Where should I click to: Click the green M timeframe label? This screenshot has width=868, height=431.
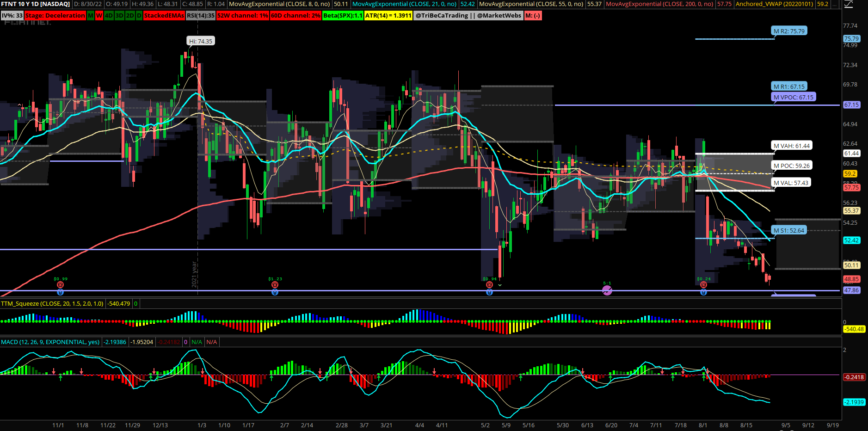click(x=91, y=15)
